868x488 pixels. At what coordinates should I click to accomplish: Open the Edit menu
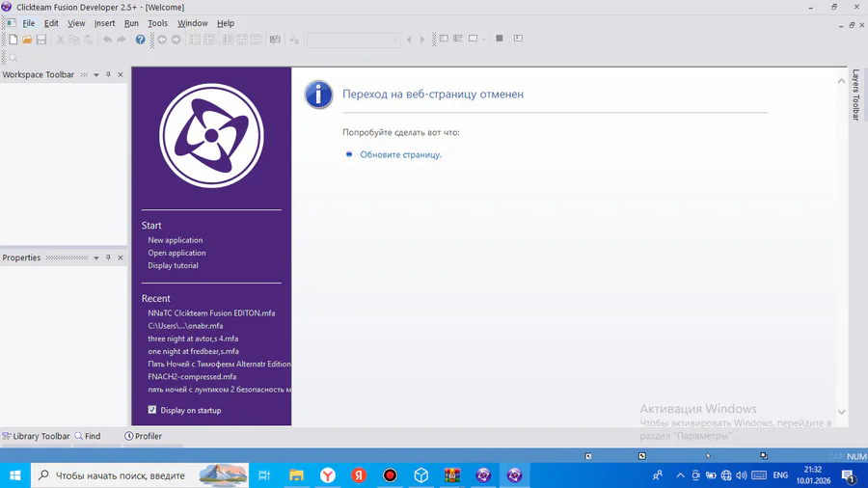pos(51,23)
